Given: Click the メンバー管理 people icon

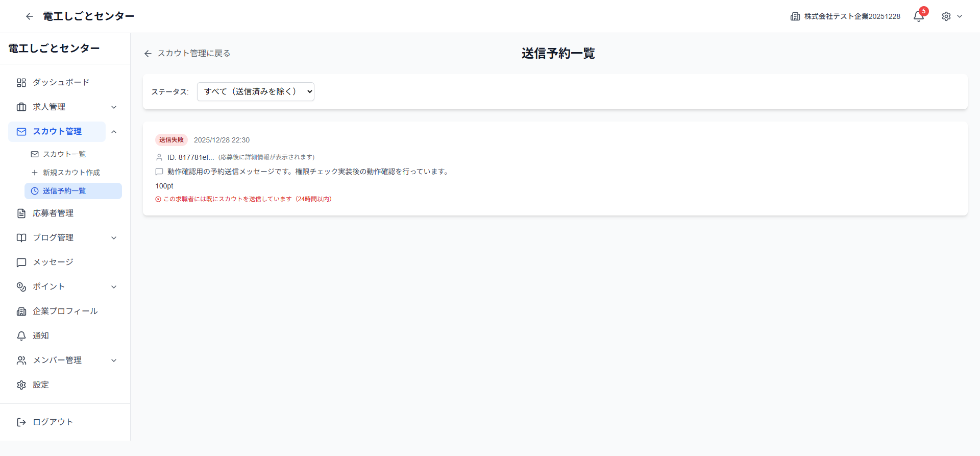Looking at the screenshot, I should tap(21, 360).
